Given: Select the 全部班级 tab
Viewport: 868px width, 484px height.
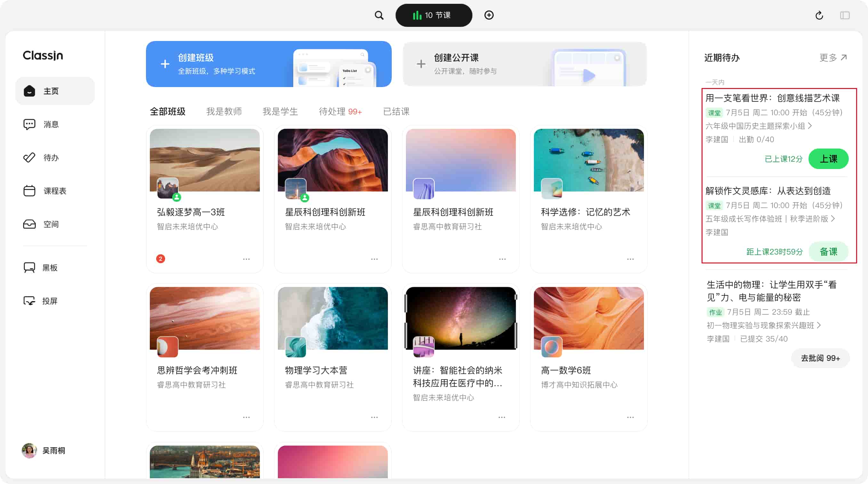Looking at the screenshot, I should click(x=167, y=112).
